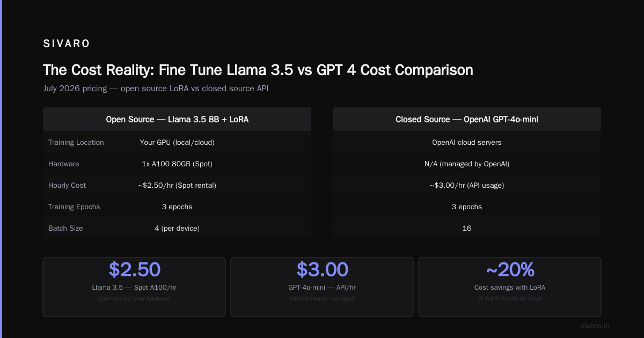The height and width of the screenshot is (338, 644).
Task: Click the 'Open Source — Llama 3.5 8B + LoRA' header
Action: [x=177, y=119]
